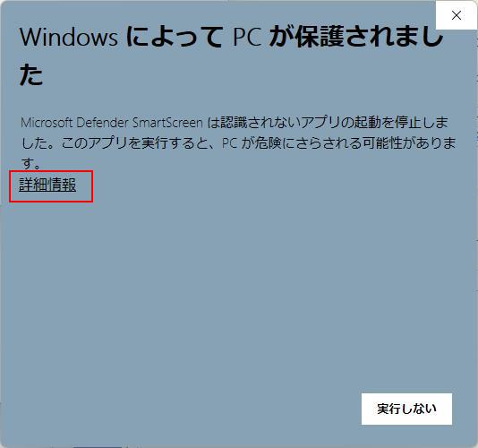
Task: Click the words Microsoft Defender SmartScreen
Action: coord(112,123)
